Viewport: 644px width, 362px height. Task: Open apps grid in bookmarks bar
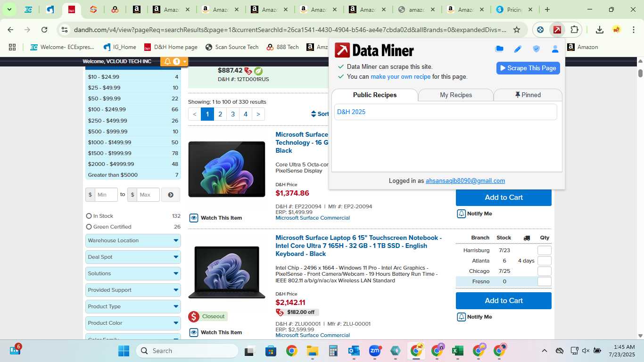click(12, 47)
